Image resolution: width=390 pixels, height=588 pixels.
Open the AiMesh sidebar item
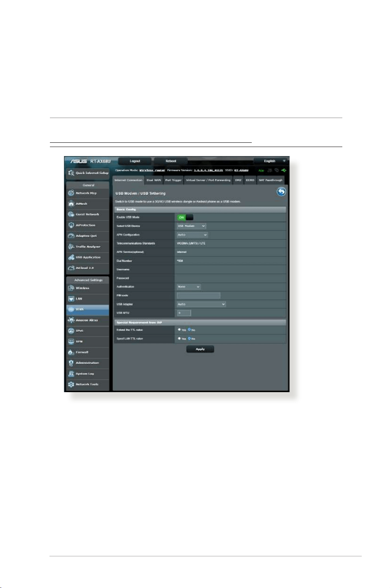pyautogui.click(x=87, y=204)
